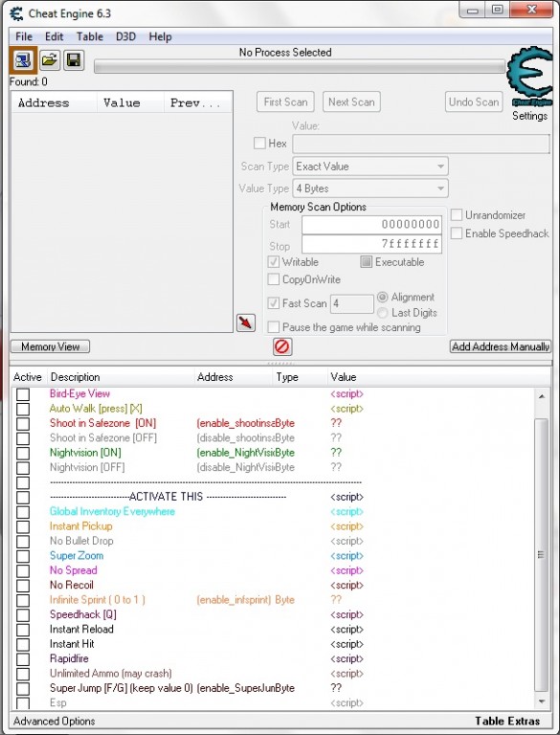Toggle the Fast Scan checkbox
Viewport: 560px width, 735px height.
(274, 302)
